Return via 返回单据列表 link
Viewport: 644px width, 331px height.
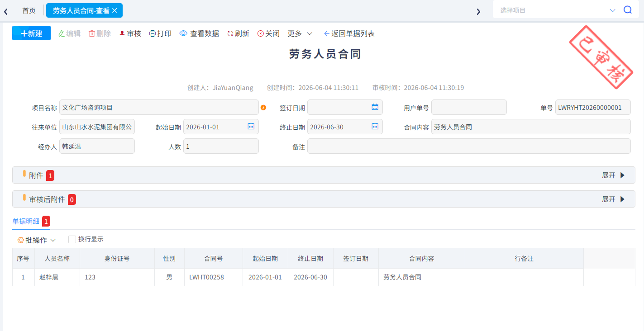pos(349,33)
